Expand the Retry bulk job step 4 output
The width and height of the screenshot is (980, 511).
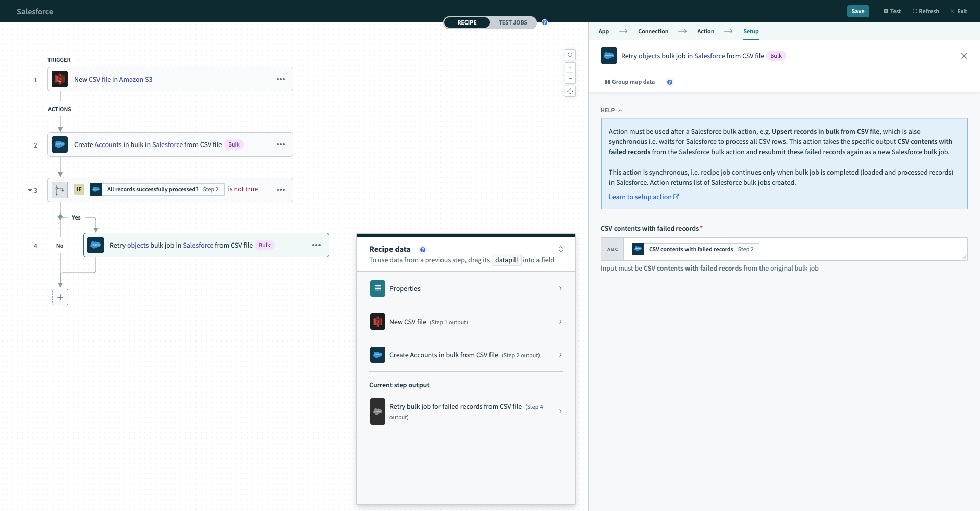point(560,411)
